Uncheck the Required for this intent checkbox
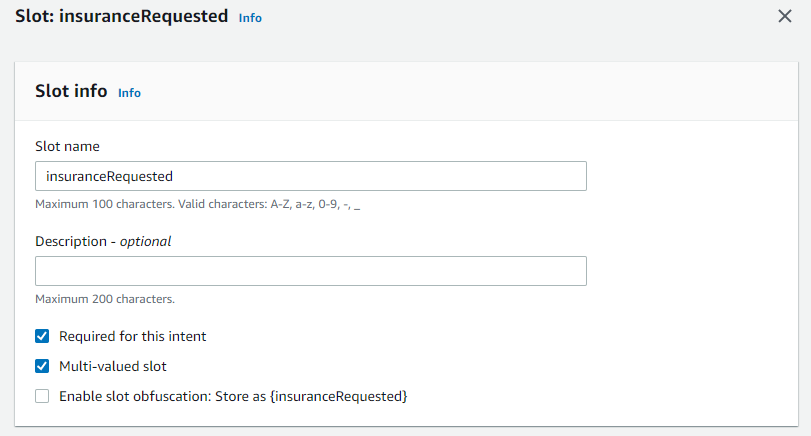 [42, 337]
